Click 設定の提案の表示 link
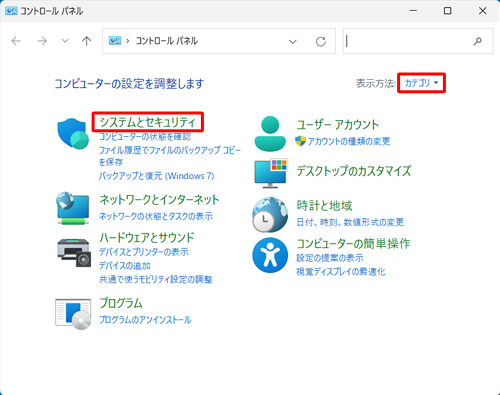The width and height of the screenshot is (500, 395). pyautogui.click(x=330, y=258)
